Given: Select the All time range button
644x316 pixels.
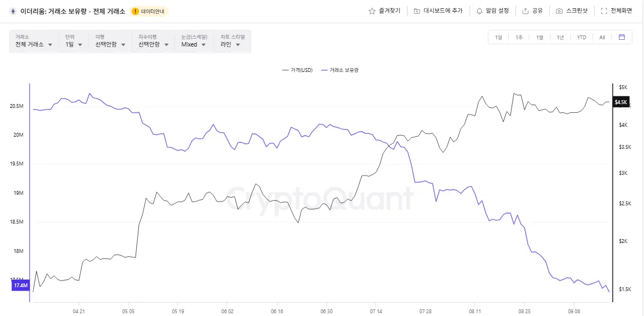Looking at the screenshot, I should (x=602, y=37).
